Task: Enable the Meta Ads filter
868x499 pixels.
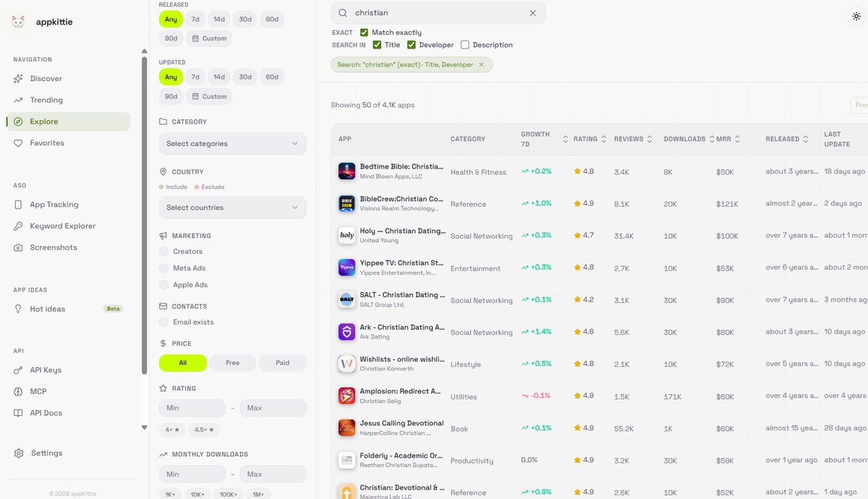Action: pos(163,268)
